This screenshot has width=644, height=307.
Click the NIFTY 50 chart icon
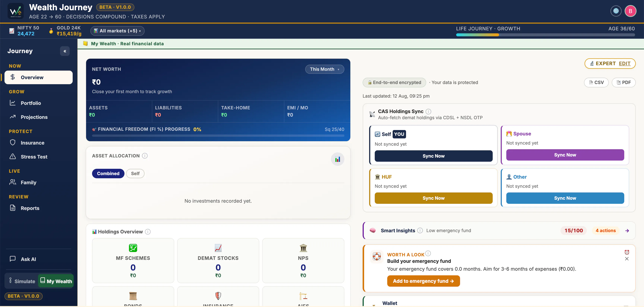coord(12,31)
